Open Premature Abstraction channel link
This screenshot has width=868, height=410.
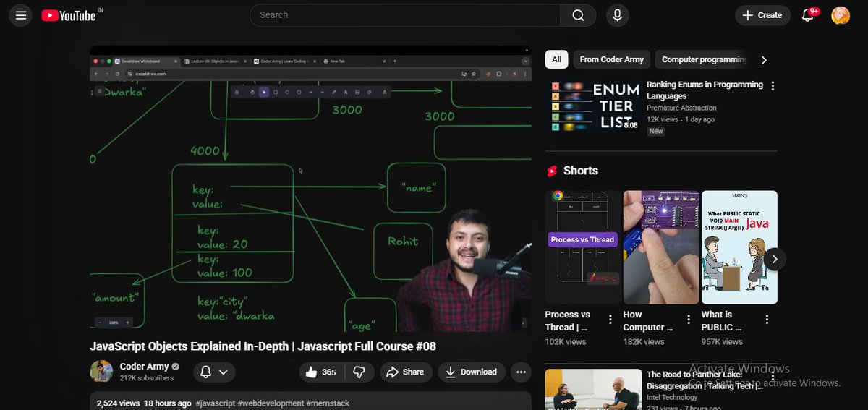[681, 108]
